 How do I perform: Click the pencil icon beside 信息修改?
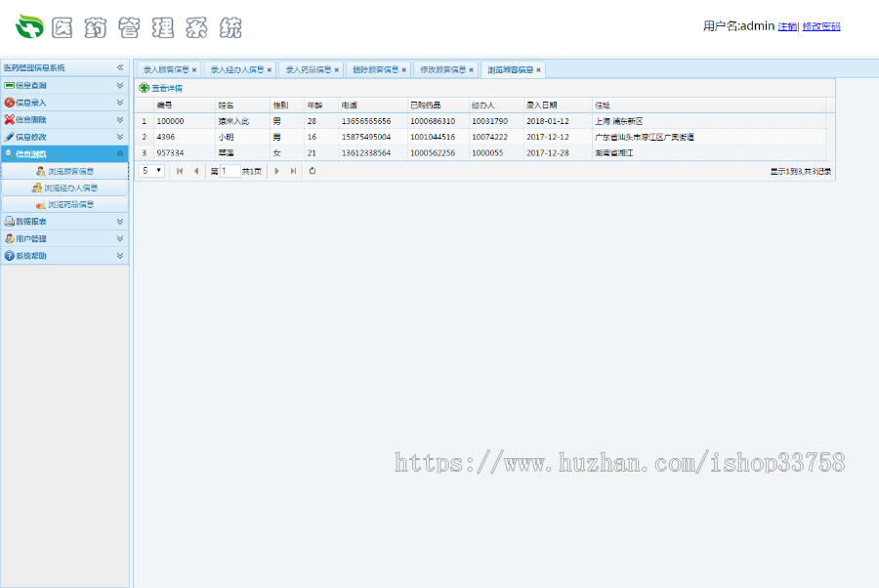(10, 135)
